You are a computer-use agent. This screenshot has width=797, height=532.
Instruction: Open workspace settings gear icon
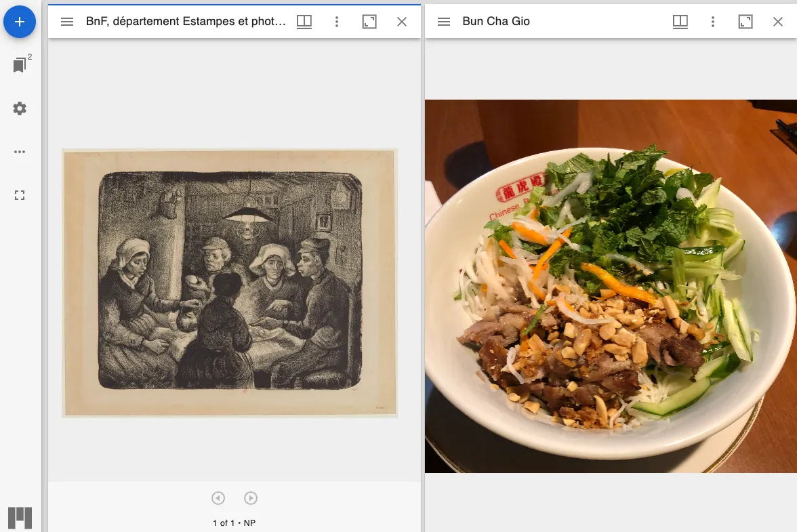pos(19,108)
